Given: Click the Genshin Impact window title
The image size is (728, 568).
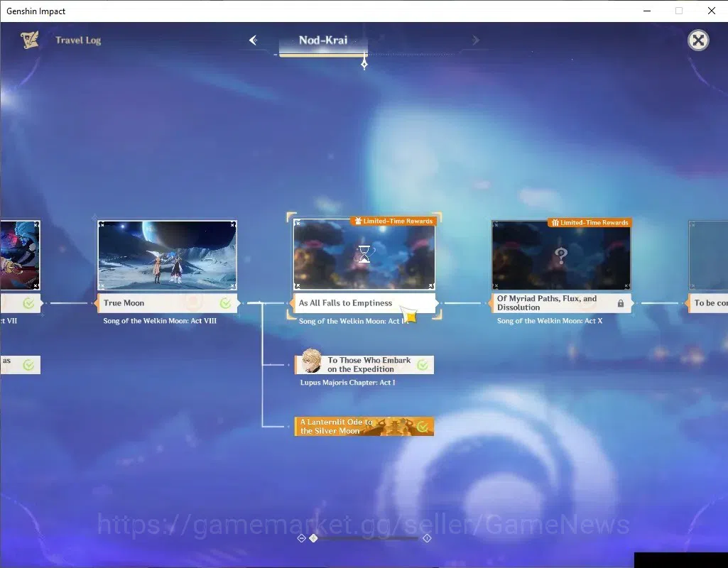Looking at the screenshot, I should [36, 11].
